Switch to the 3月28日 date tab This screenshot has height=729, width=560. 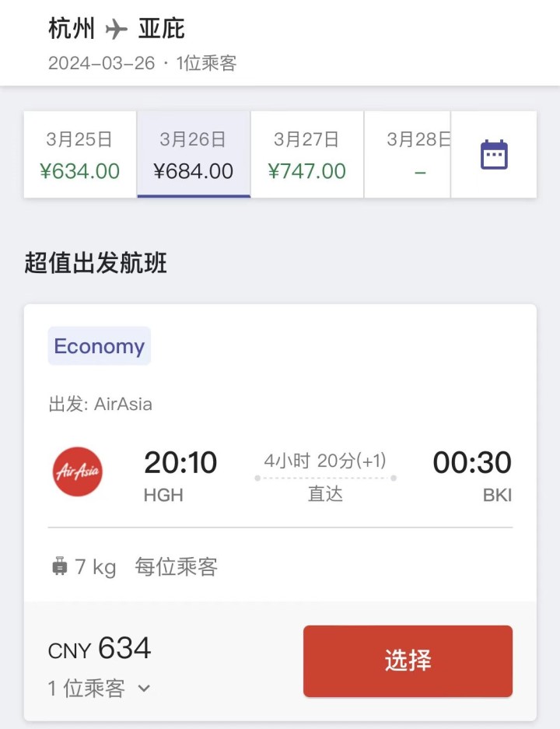click(408, 155)
